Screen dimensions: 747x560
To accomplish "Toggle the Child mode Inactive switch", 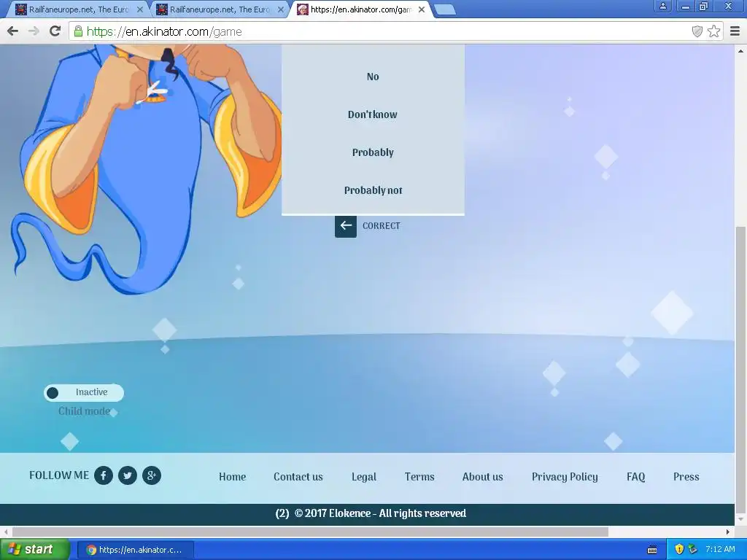I will (84, 392).
